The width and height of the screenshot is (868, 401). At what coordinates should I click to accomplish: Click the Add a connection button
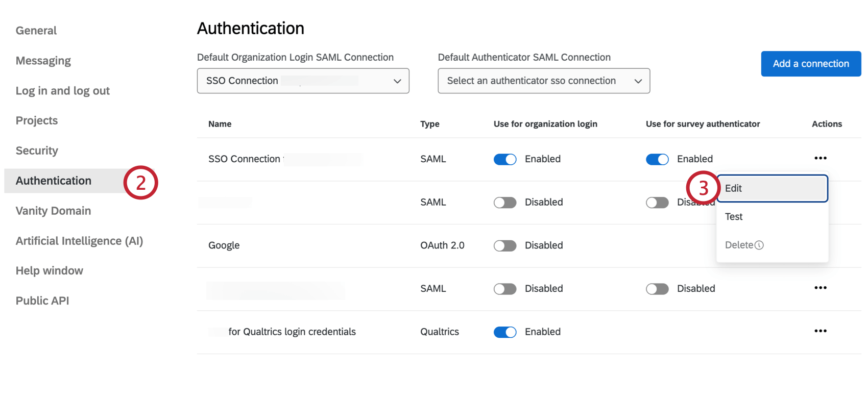point(810,64)
